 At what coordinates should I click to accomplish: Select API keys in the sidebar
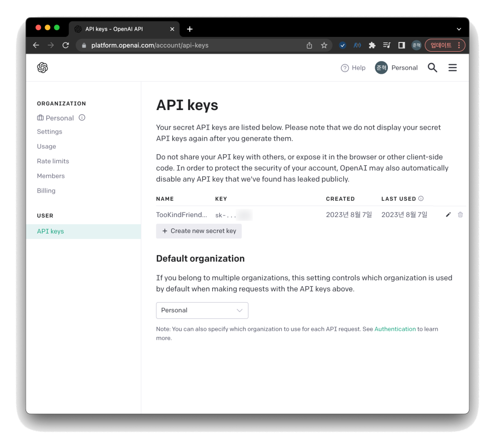pos(84,231)
